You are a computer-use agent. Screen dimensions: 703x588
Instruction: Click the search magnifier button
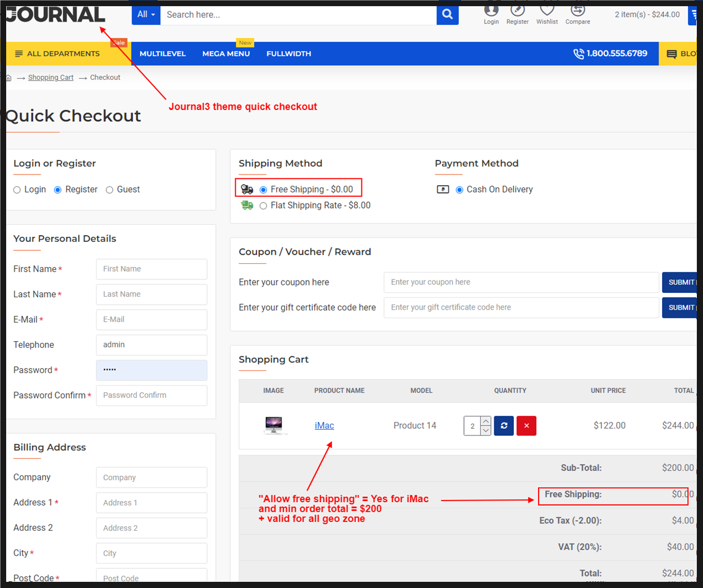(447, 15)
